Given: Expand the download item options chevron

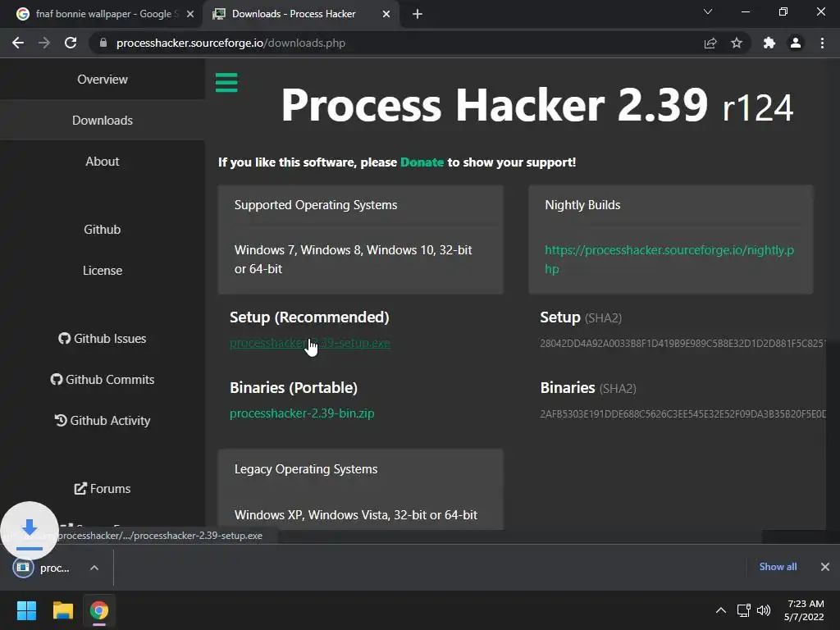Looking at the screenshot, I should point(94,568).
